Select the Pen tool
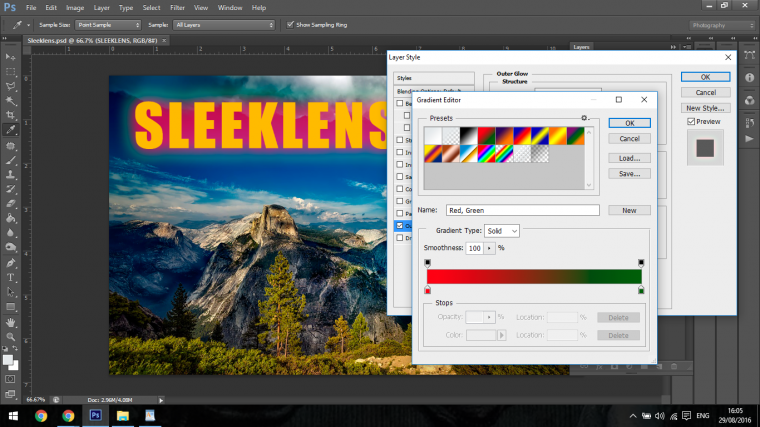 [10, 263]
